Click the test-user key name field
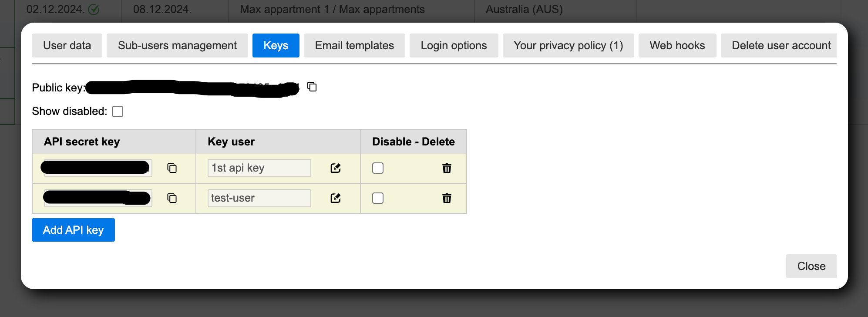The image size is (868, 317). [259, 198]
